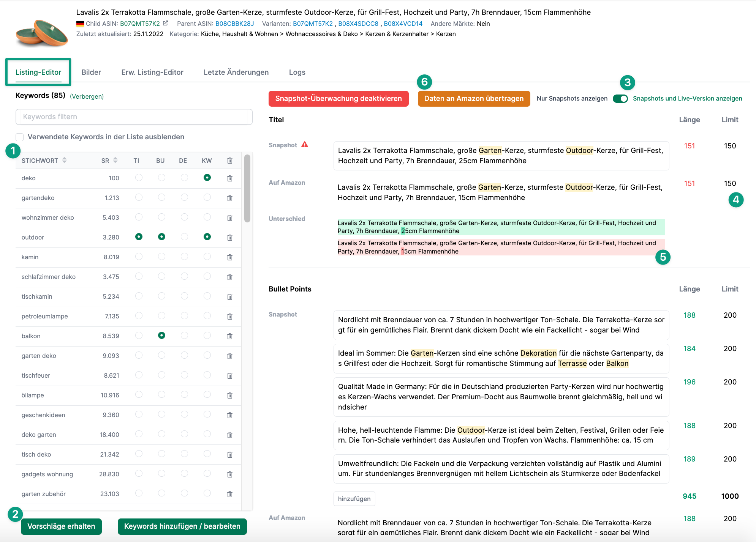Toggle Snapshots und Live-Version switch
Viewport: 756px width, 542px height.
coord(620,99)
